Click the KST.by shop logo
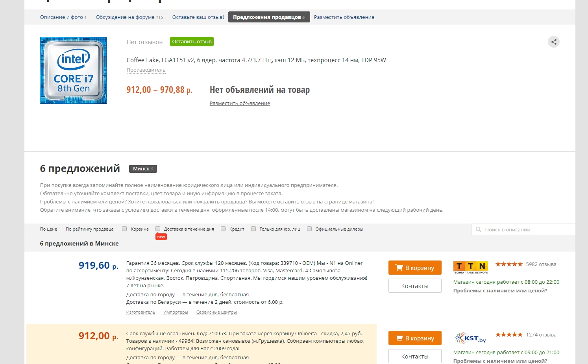The width and height of the screenshot is (588, 364). tap(471, 338)
